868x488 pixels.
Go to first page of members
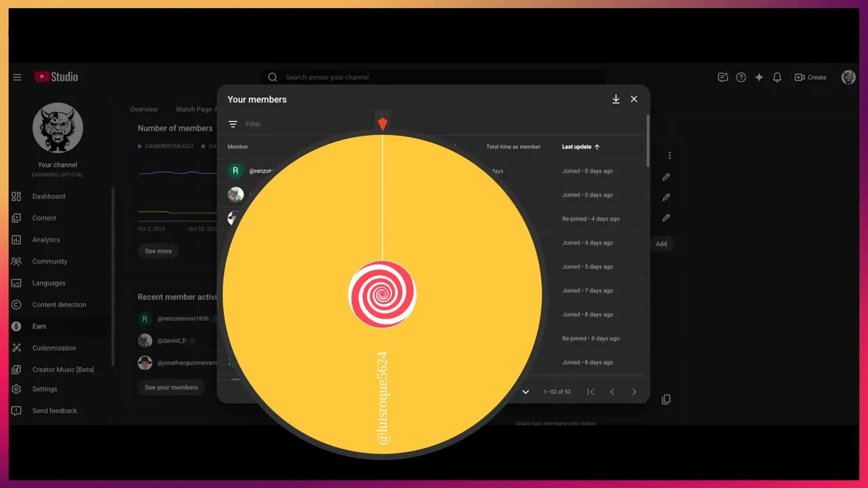[x=591, y=392]
